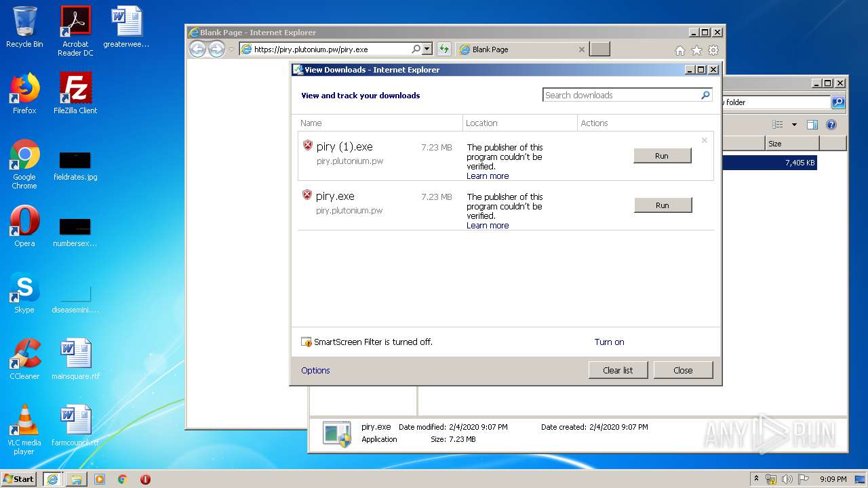
Task: Open Google Chrome desktop shortcut
Action: tap(24, 164)
